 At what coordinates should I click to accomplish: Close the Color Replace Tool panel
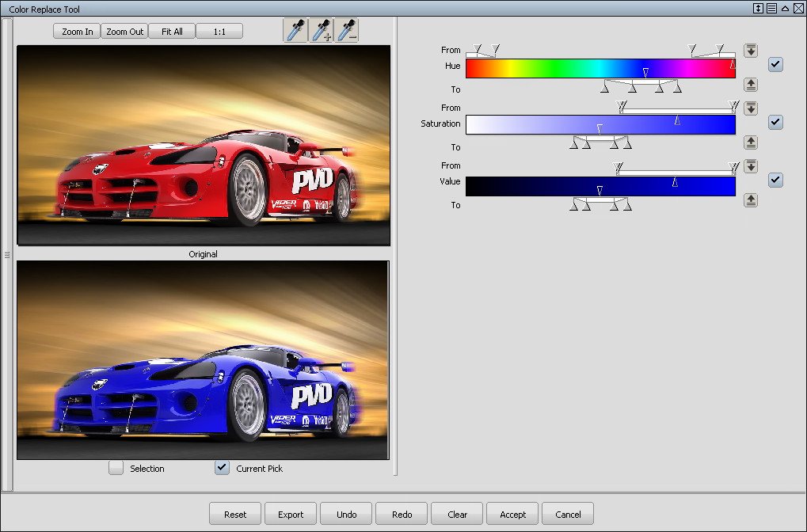[799, 8]
